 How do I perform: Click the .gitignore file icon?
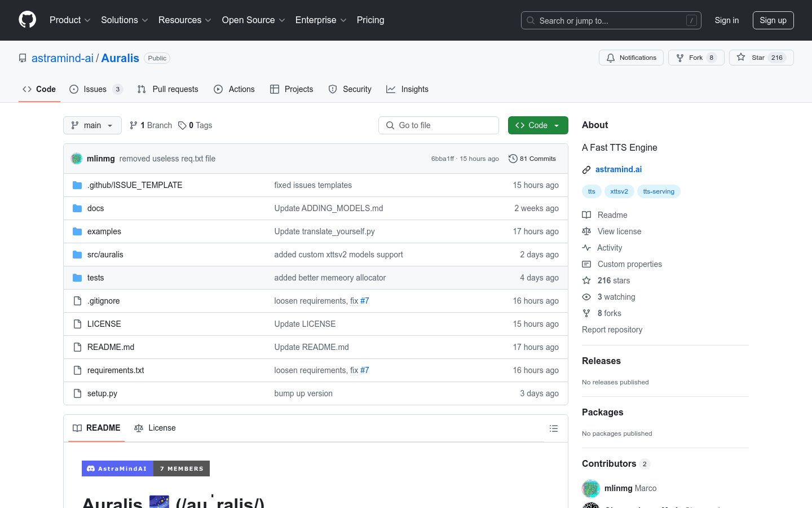(x=77, y=301)
